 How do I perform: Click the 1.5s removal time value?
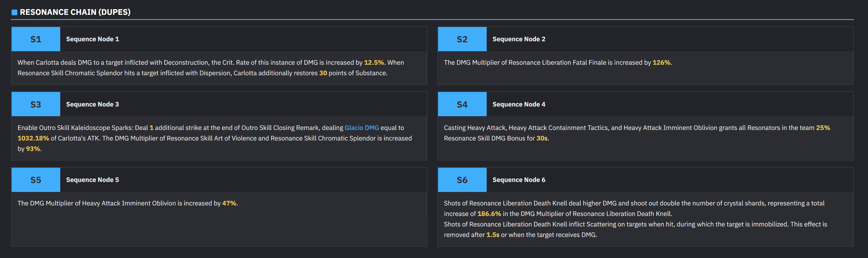point(493,235)
